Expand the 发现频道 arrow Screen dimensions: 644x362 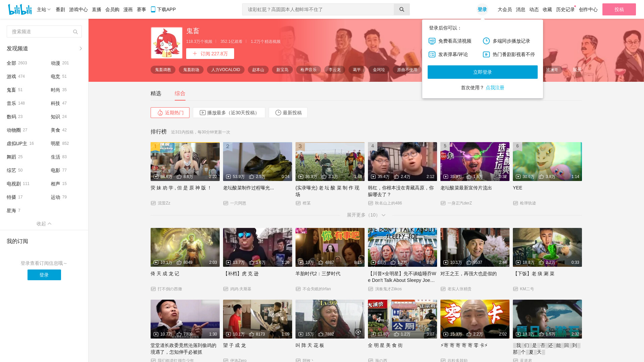(81, 49)
